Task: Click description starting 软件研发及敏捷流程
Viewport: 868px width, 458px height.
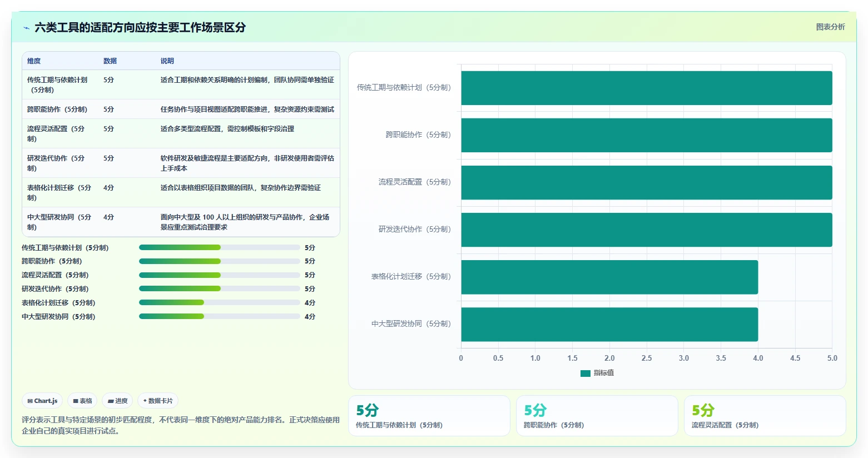Action: click(247, 163)
